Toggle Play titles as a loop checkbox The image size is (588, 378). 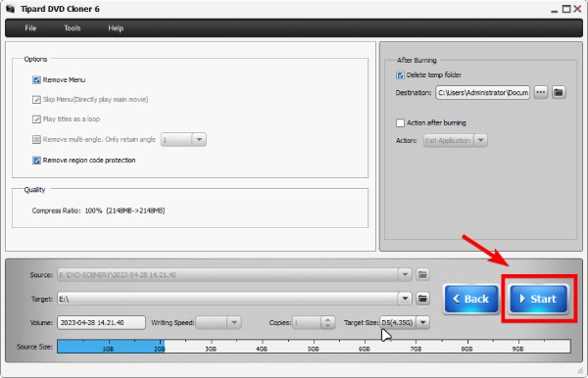36,119
